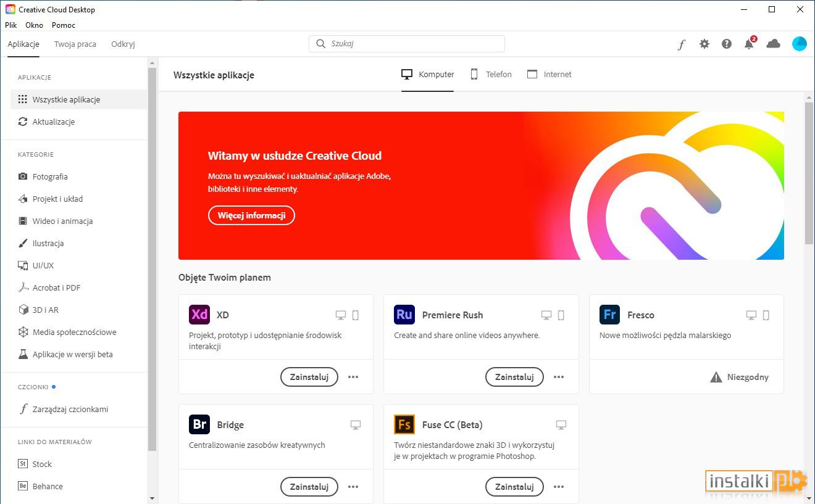
Task: Click the Fresco app icon
Action: [609, 315]
